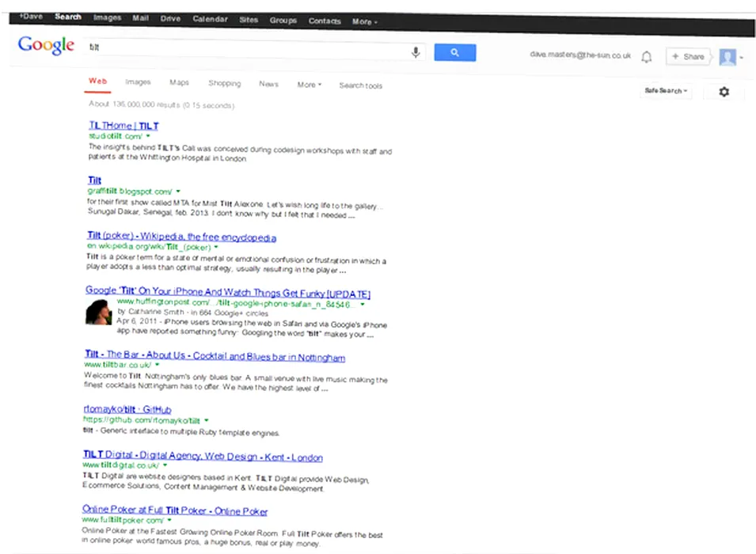756x554 pixels.
Task: Expand the arrow next to studiotilt.com URL
Action: 148,136
